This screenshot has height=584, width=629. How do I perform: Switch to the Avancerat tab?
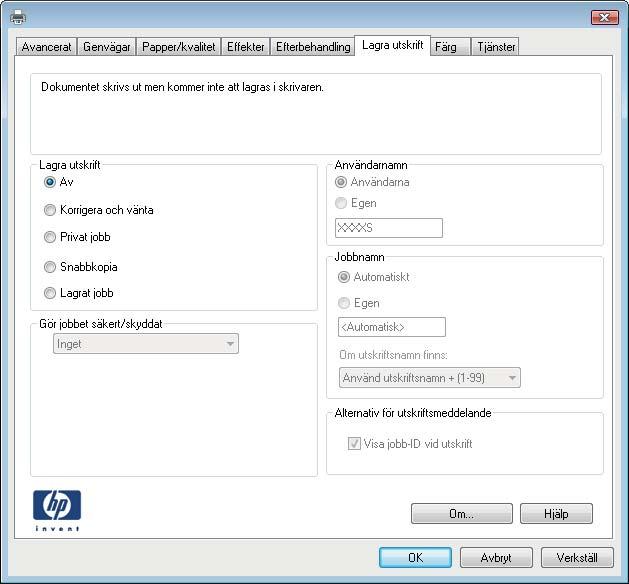pyautogui.click(x=46, y=47)
